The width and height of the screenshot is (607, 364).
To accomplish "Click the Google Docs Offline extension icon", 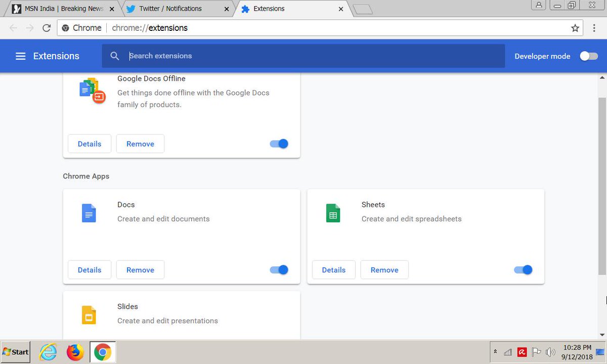I will (x=93, y=90).
